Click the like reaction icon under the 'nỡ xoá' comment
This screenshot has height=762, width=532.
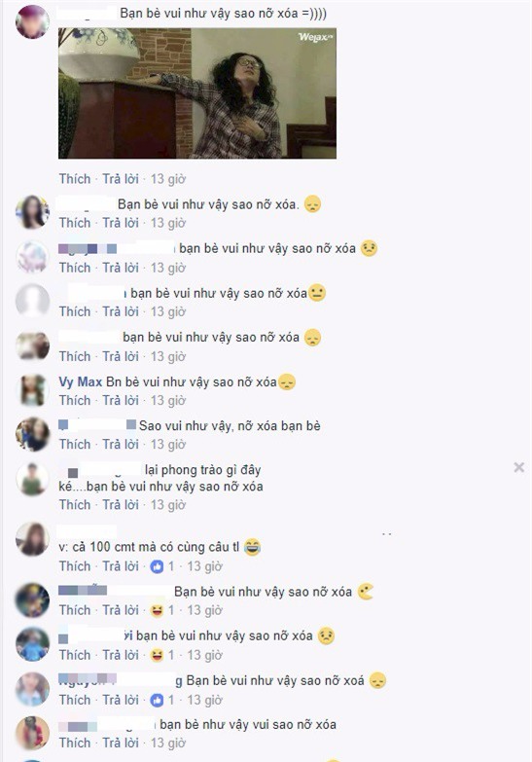(157, 700)
